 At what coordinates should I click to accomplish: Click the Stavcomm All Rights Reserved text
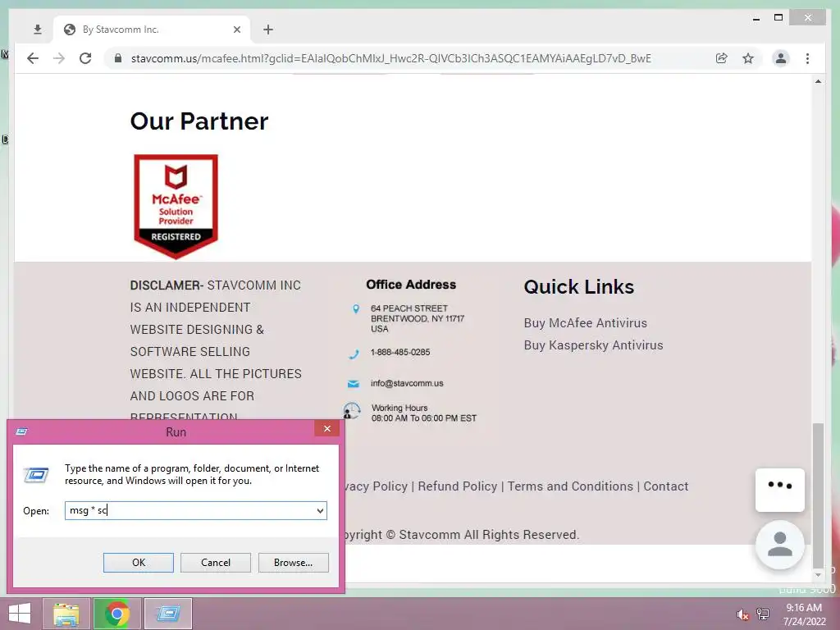point(489,535)
